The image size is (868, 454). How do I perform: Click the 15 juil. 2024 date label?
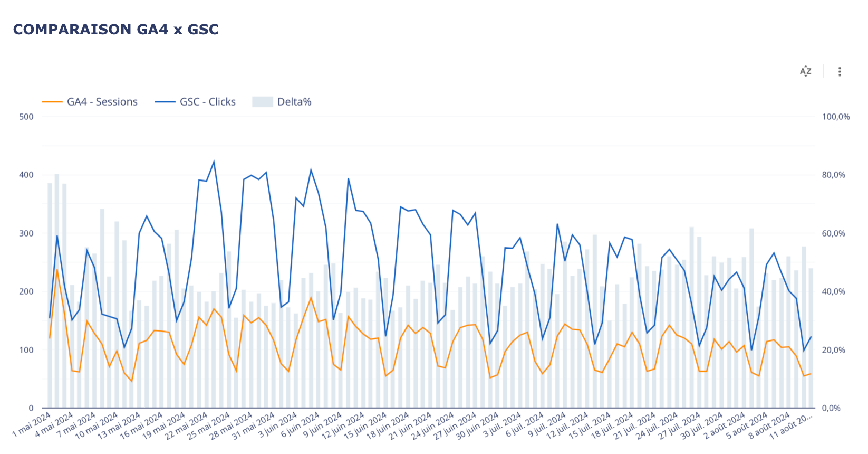(590, 425)
